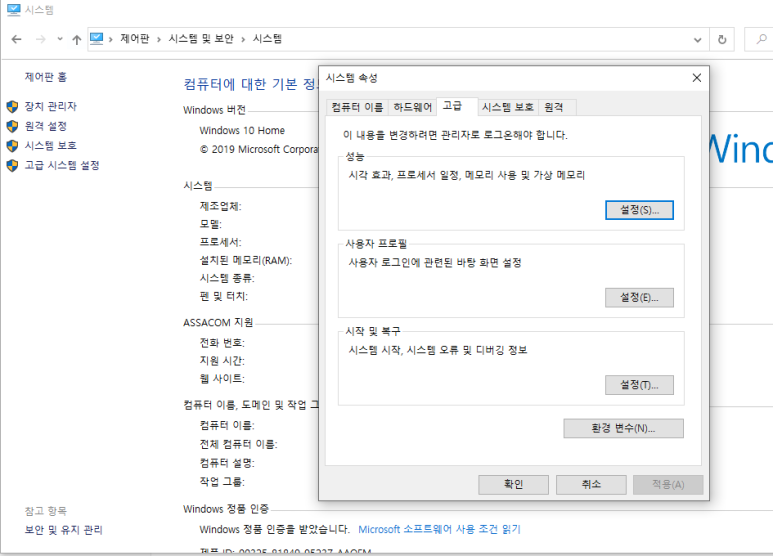Click the 시스템 window title icon
This screenshot has height=556, width=773.
pyautogui.click(x=14, y=10)
